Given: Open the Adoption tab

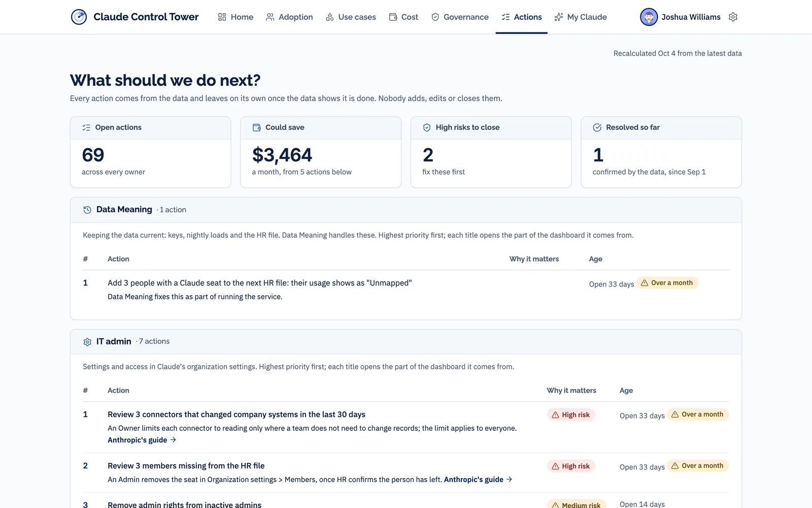Looking at the screenshot, I should (x=289, y=17).
